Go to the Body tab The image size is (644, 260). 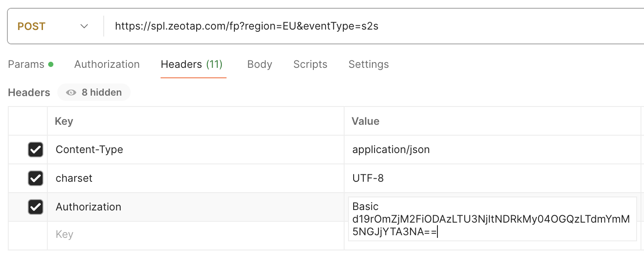coord(260,64)
